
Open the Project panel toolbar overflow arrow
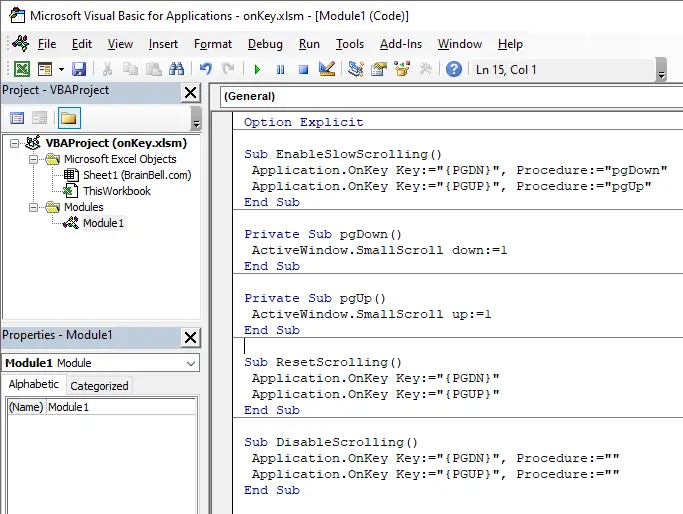[196, 118]
